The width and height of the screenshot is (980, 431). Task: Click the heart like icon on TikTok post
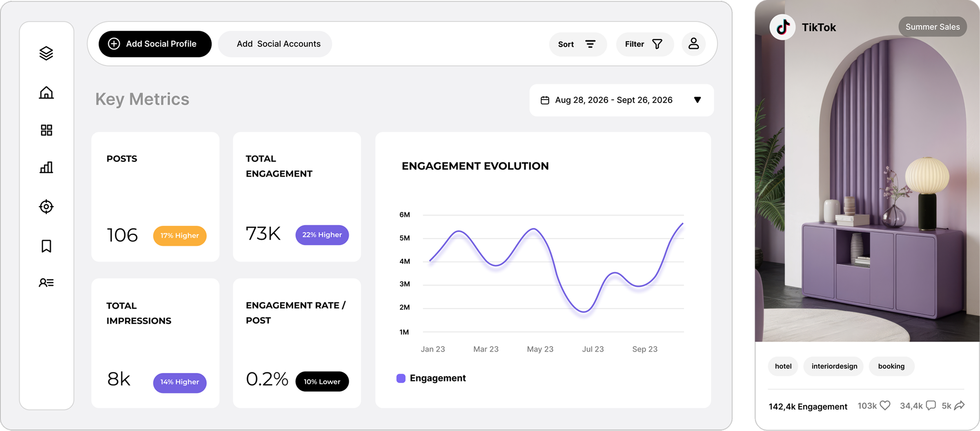[x=885, y=405]
